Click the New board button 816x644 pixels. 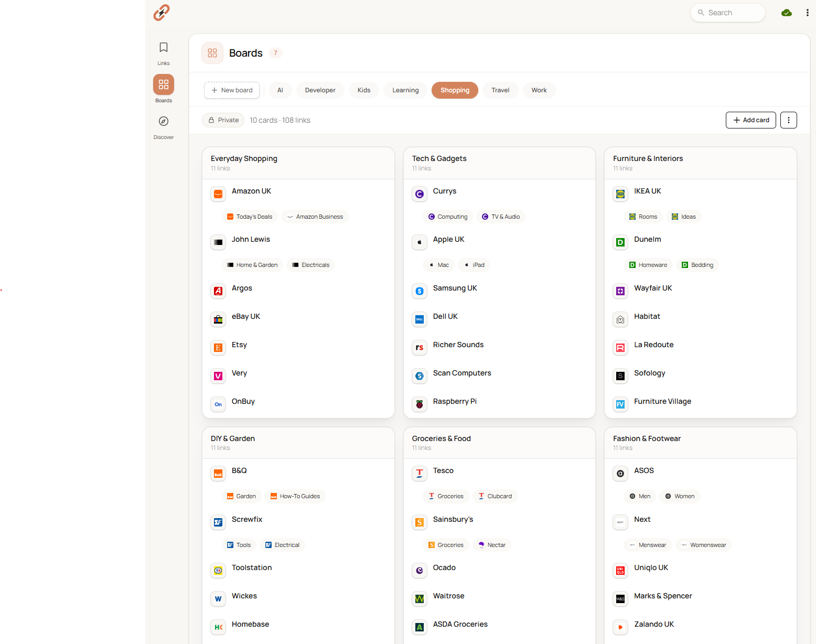tap(232, 90)
